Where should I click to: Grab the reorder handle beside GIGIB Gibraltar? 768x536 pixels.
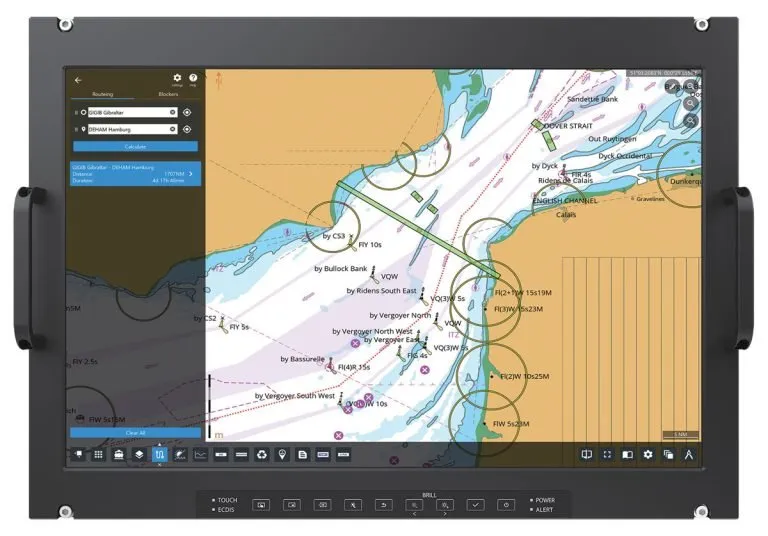click(x=76, y=112)
